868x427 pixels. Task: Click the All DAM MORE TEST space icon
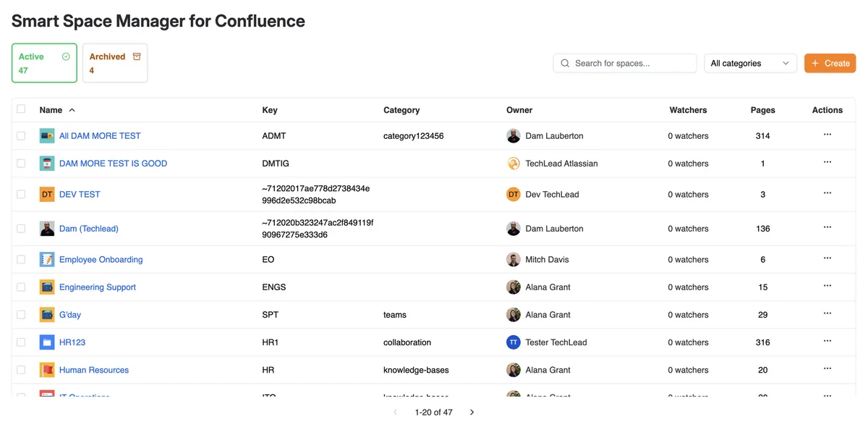47,135
